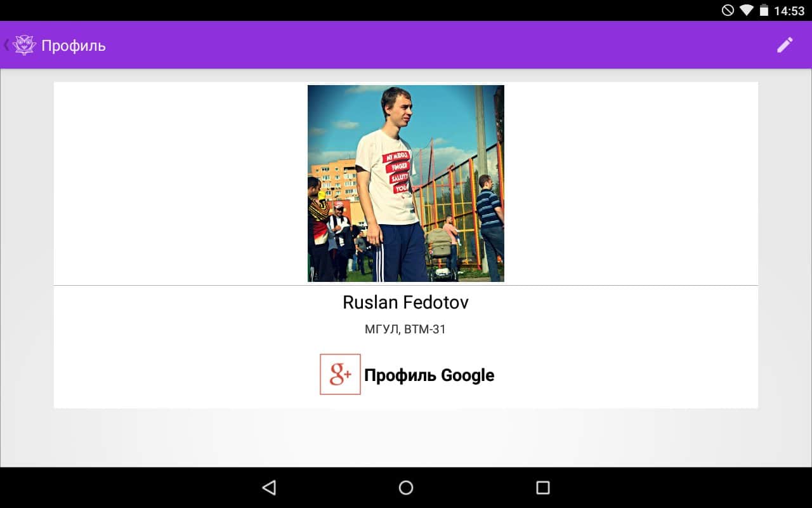Viewport: 812px width, 508px height.
Task: Select the name Ruslan Fedotov
Action: [x=406, y=302]
